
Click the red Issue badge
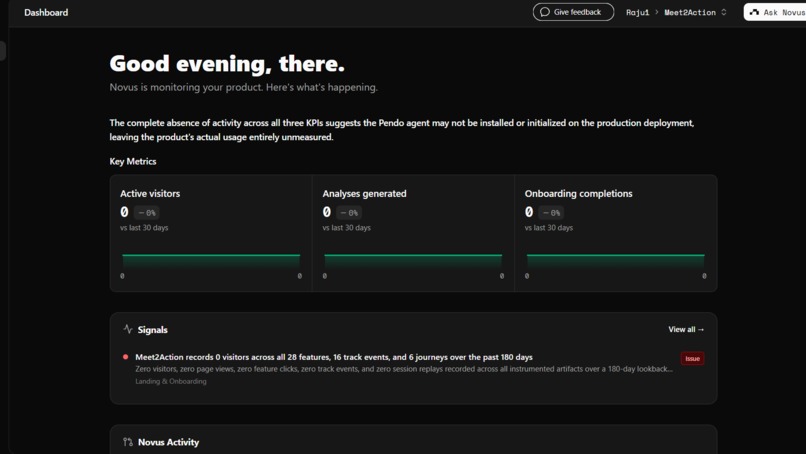692,358
